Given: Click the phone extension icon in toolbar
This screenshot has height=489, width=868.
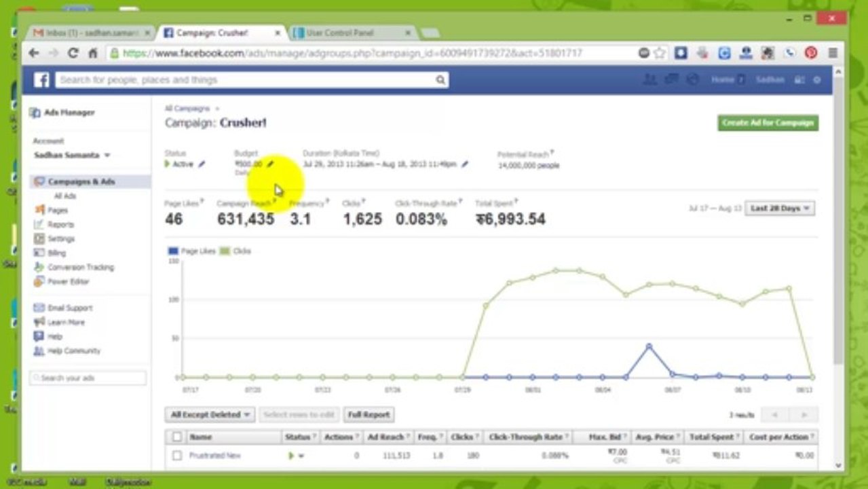Looking at the screenshot, I should click(x=789, y=53).
